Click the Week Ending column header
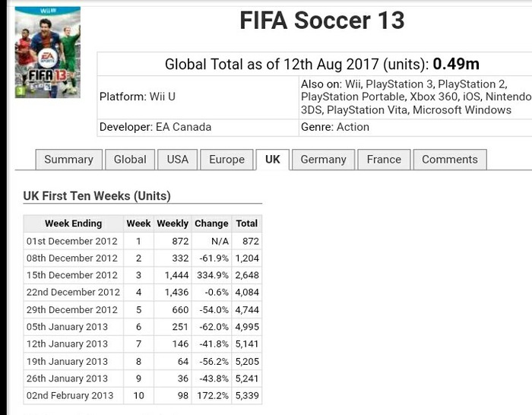 (x=73, y=223)
